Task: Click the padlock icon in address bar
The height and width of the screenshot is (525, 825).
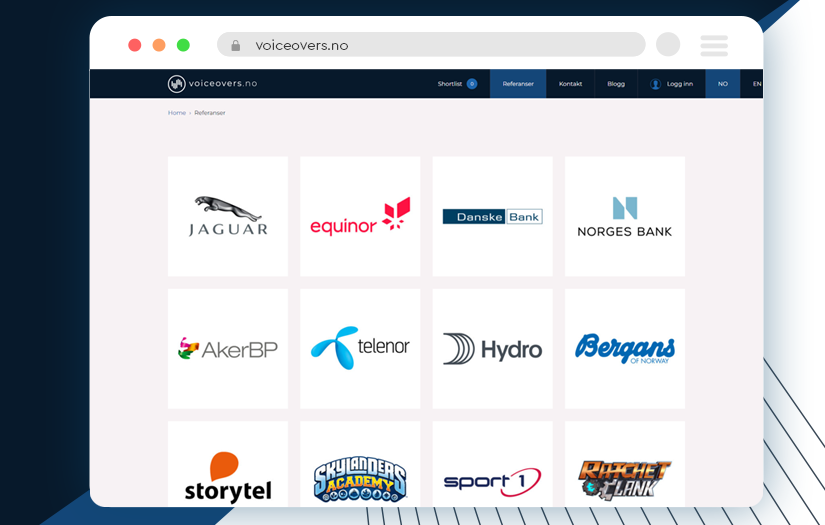Action: pyautogui.click(x=236, y=46)
